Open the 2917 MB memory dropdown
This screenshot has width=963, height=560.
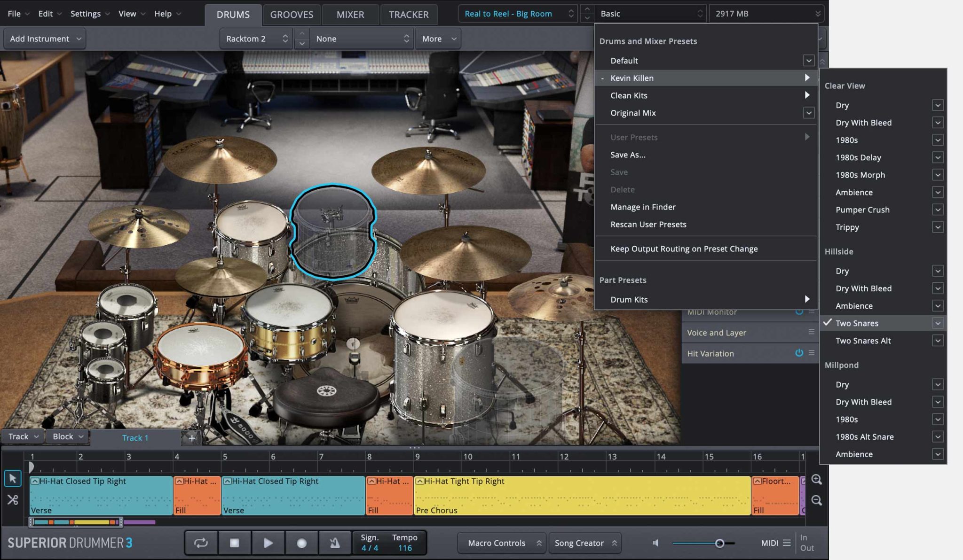click(x=766, y=14)
